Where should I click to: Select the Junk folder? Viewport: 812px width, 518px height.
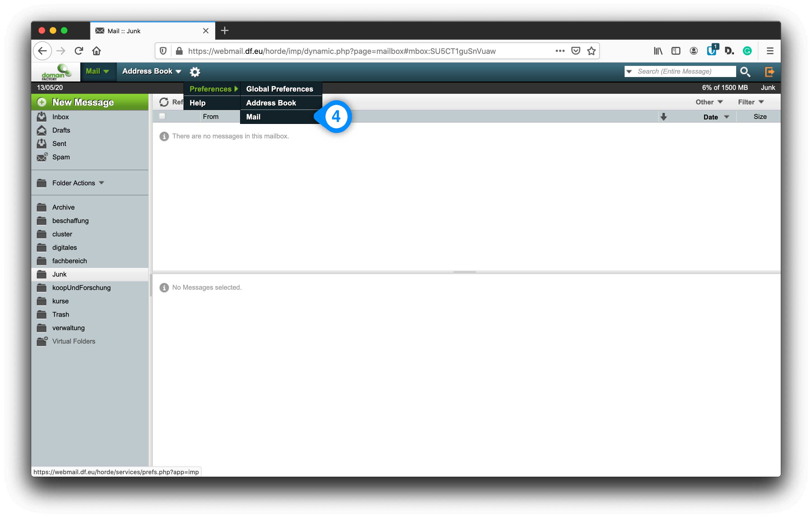click(x=90, y=274)
